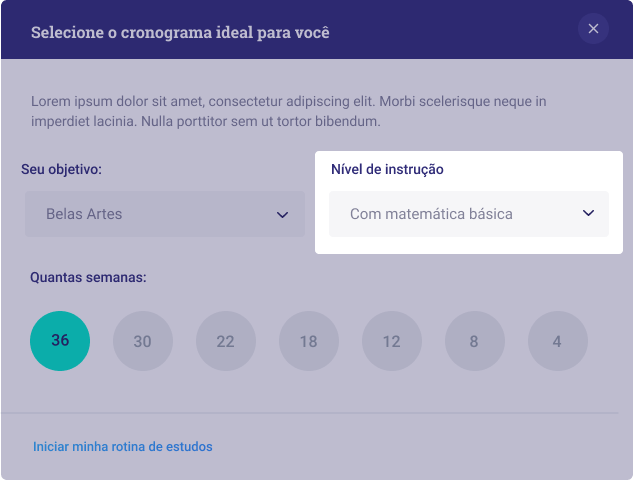This screenshot has height=480, width=633.
Task: Click the Seu objetivo label
Action: 61,169
